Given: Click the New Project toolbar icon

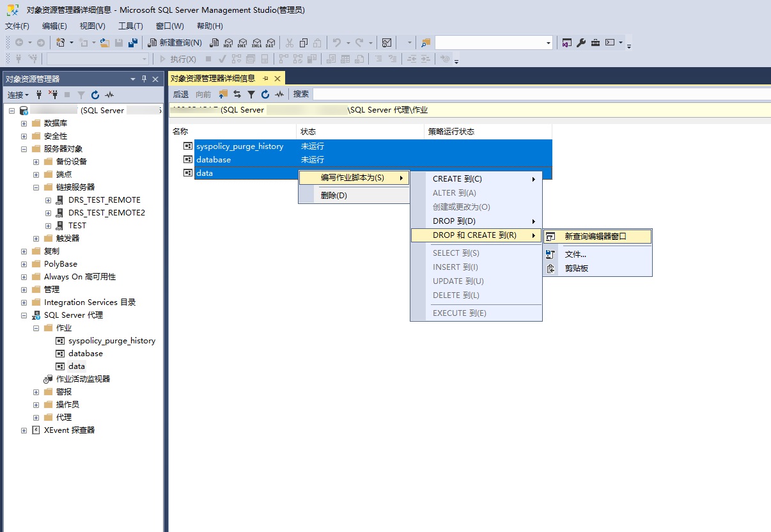Looking at the screenshot, I should click(61, 43).
